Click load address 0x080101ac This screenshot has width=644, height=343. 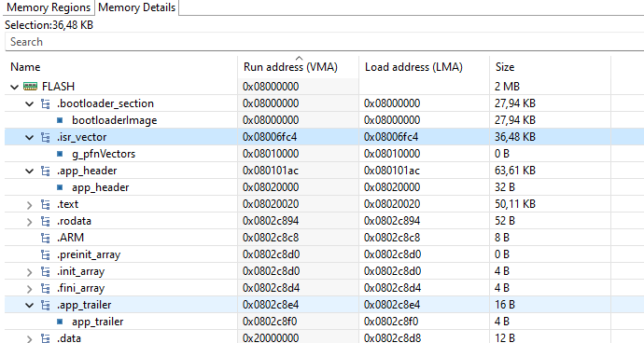coord(392,171)
